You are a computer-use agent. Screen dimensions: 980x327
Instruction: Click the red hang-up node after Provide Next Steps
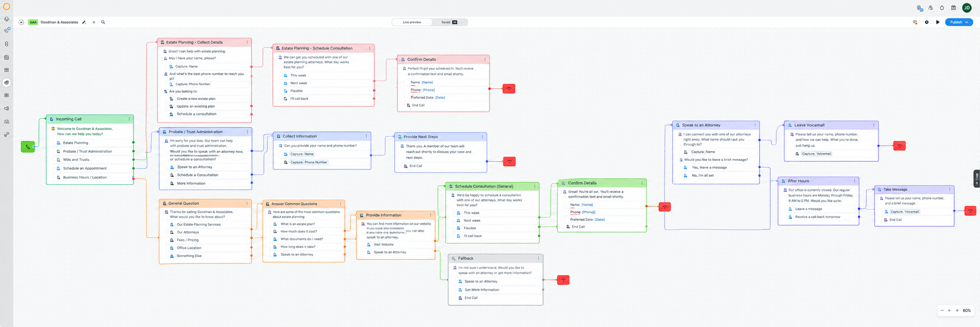coord(509,162)
